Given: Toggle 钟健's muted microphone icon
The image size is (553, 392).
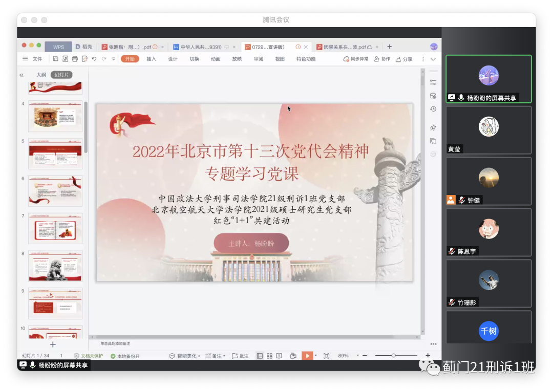Looking at the screenshot, I should click(462, 200).
